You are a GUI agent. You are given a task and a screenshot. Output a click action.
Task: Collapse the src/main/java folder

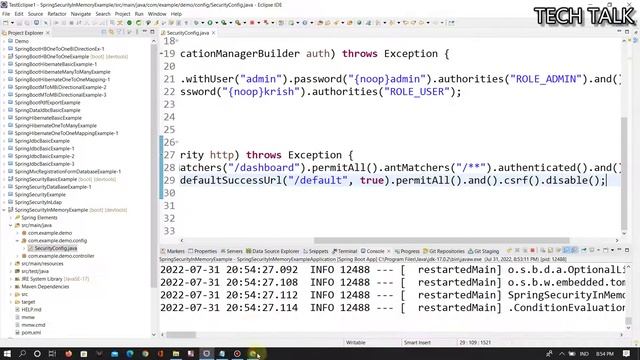[11, 225]
